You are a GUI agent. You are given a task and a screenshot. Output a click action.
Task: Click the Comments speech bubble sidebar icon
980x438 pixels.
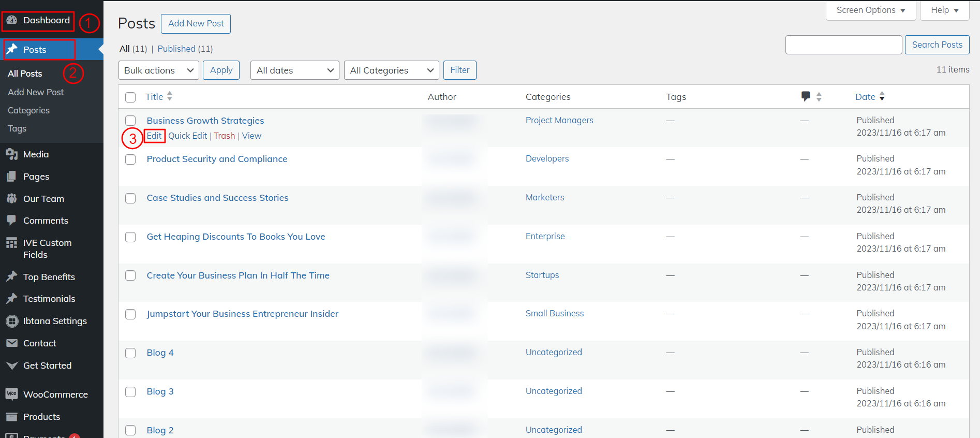coord(12,221)
